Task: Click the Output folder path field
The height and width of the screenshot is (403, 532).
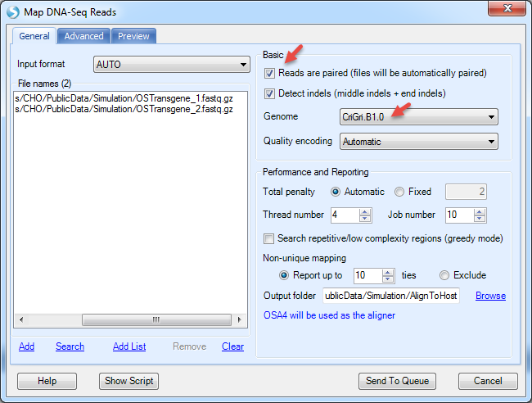Action: point(391,296)
